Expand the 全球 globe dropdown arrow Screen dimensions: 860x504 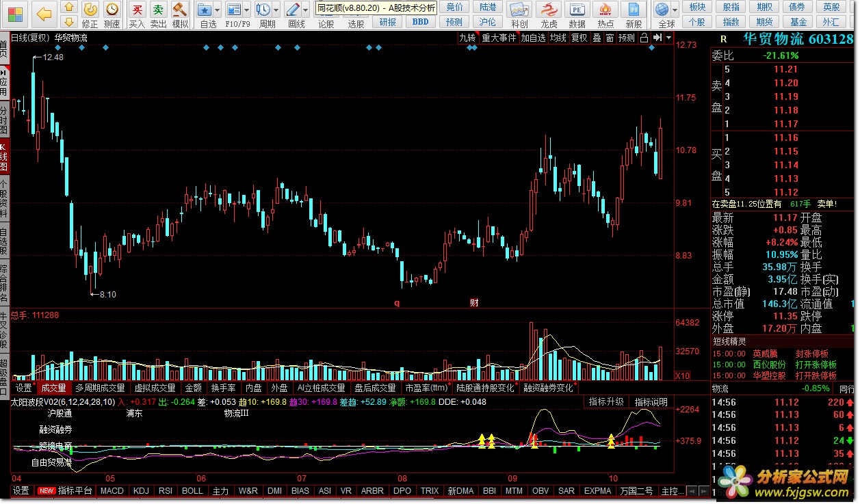(675, 11)
